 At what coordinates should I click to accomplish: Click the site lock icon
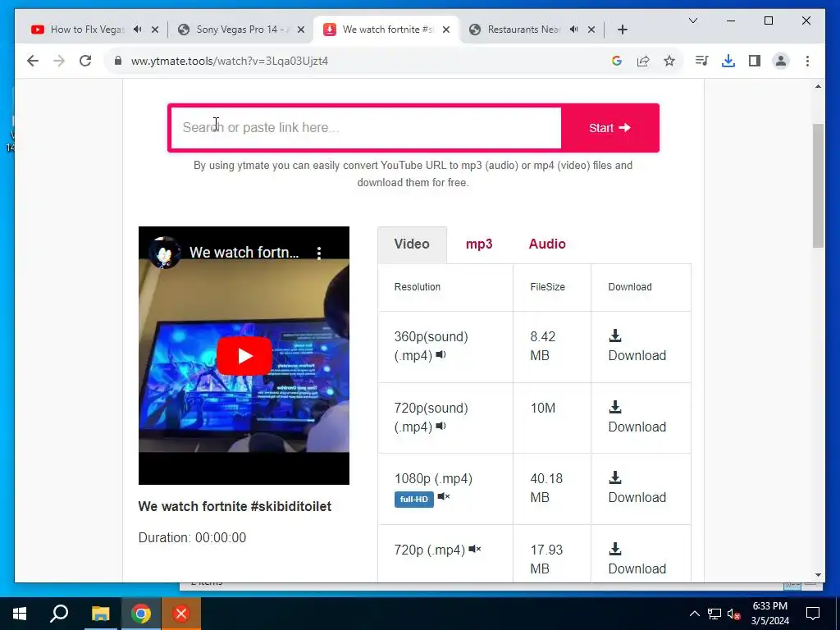pos(118,61)
